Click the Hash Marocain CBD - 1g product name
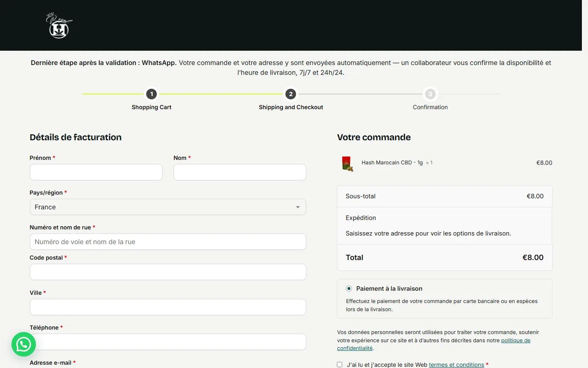 (x=392, y=163)
